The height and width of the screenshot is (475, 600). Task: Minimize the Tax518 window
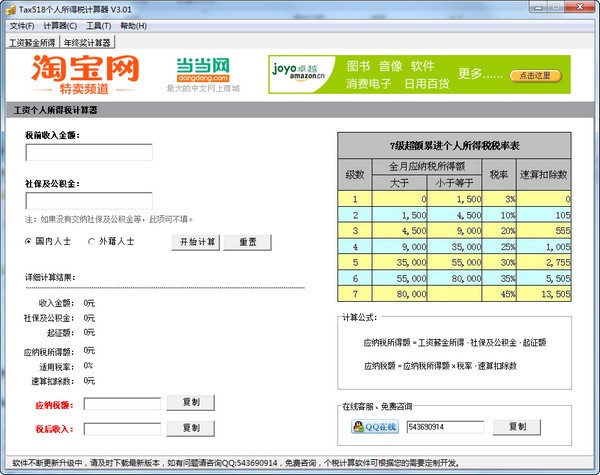(x=539, y=7)
